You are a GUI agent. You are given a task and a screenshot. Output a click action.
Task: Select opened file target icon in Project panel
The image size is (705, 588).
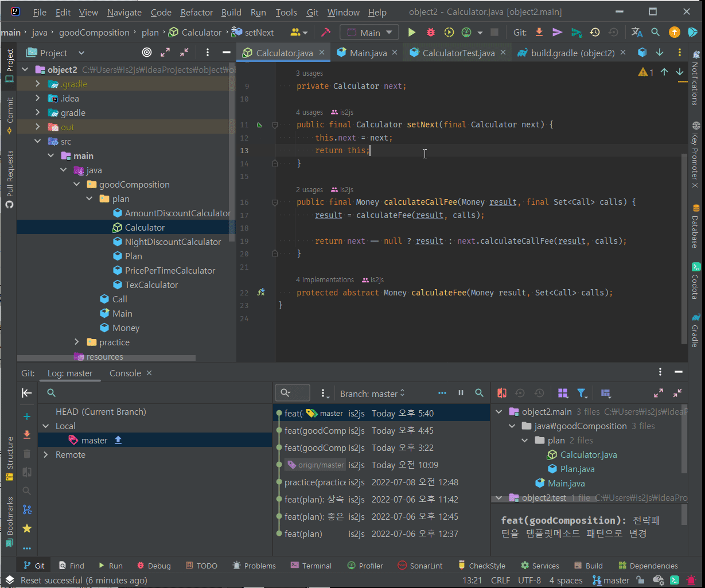click(x=147, y=53)
